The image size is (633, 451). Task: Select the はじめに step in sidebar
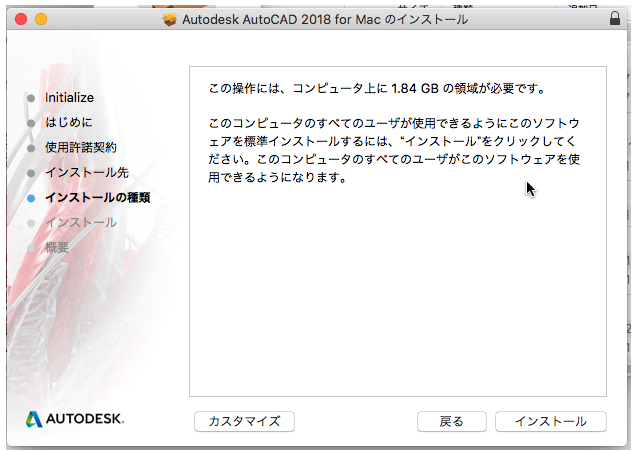point(69,122)
